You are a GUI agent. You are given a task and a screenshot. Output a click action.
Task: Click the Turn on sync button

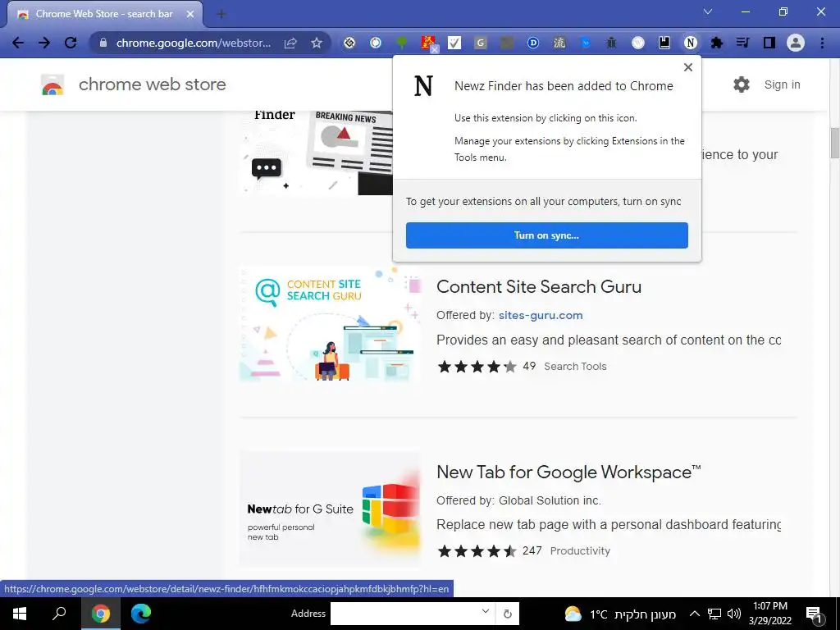(546, 235)
